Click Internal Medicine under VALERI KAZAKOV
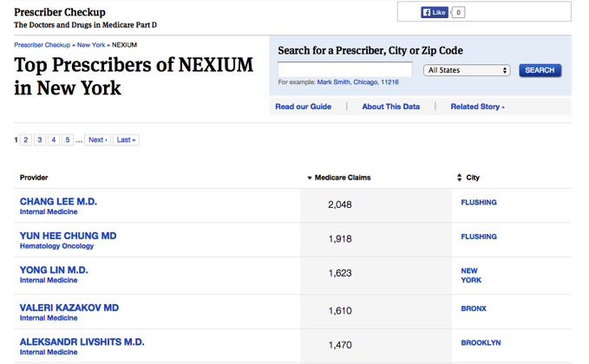The image size is (589, 364). click(x=49, y=318)
